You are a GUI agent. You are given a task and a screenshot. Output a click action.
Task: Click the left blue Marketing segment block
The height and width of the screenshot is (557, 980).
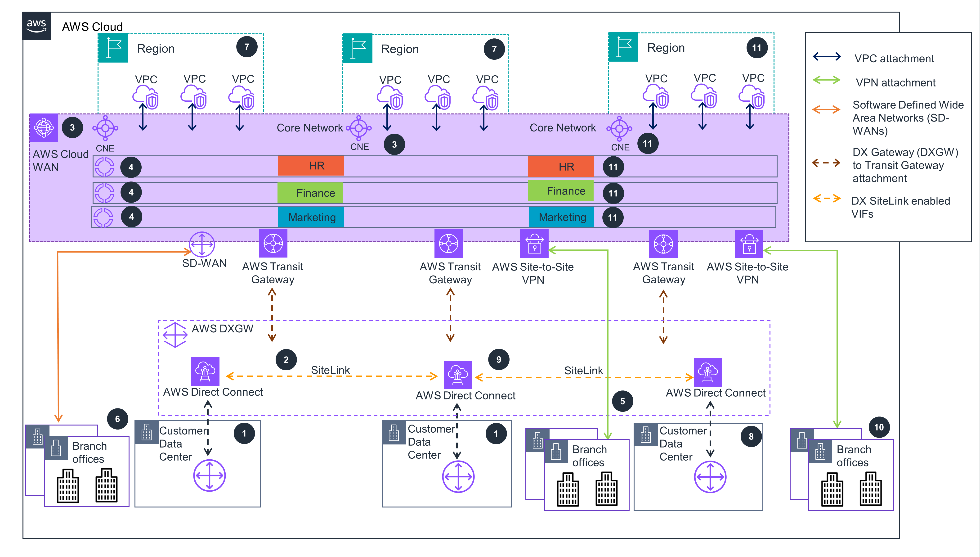pyautogui.click(x=311, y=217)
